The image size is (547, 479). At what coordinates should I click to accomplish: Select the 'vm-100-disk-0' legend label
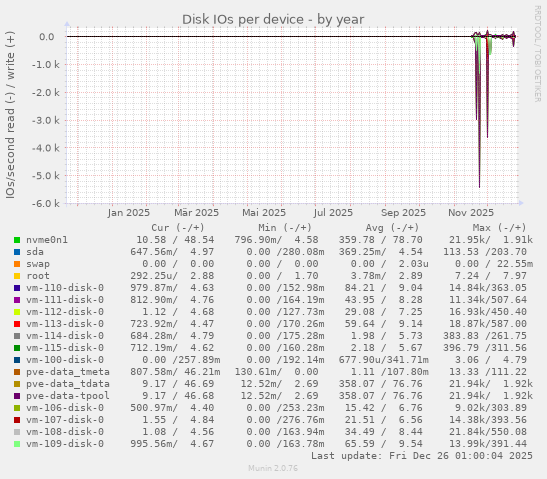[x=65, y=360]
